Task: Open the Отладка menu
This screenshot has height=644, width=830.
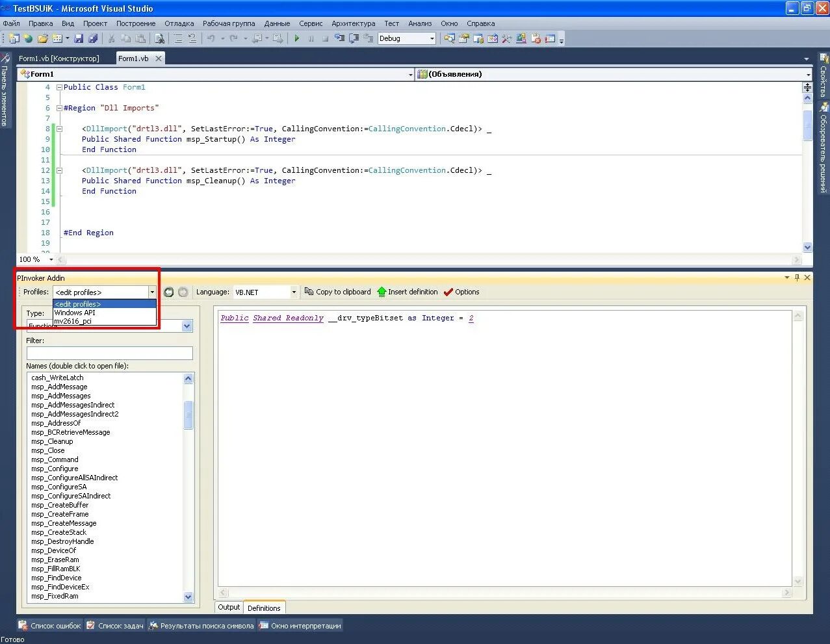Action: [179, 23]
